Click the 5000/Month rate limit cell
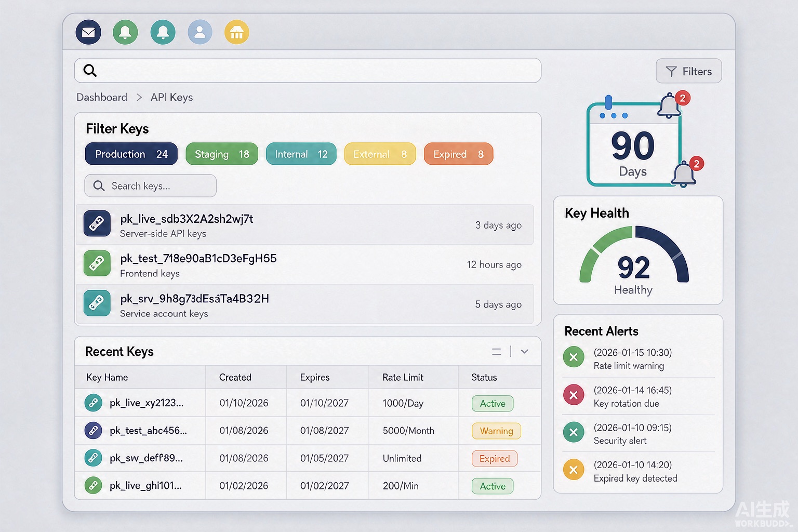798x532 pixels. [408, 431]
